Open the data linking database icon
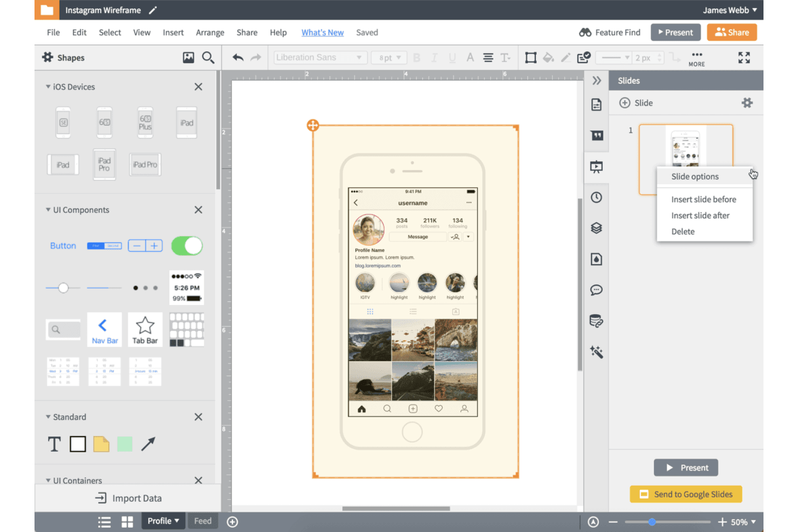 (596, 321)
